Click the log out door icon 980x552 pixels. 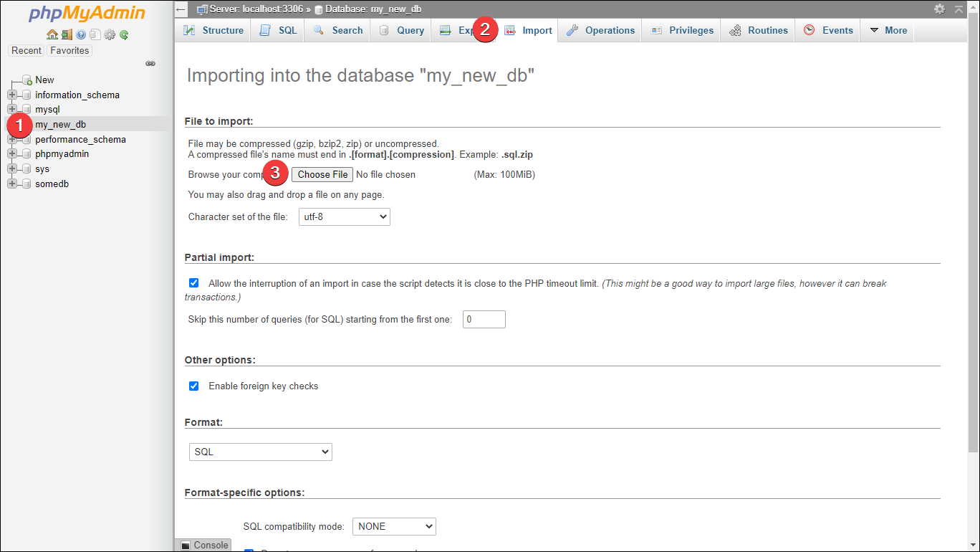pyautogui.click(x=67, y=34)
